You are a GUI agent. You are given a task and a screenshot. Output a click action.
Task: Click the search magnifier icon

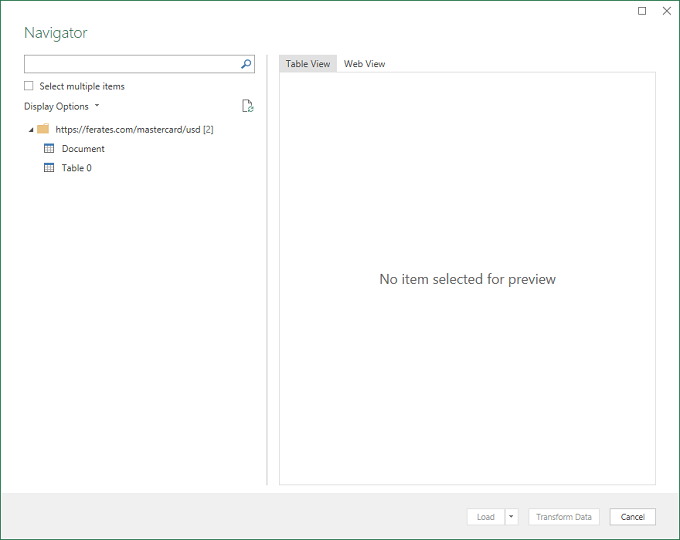(246, 64)
